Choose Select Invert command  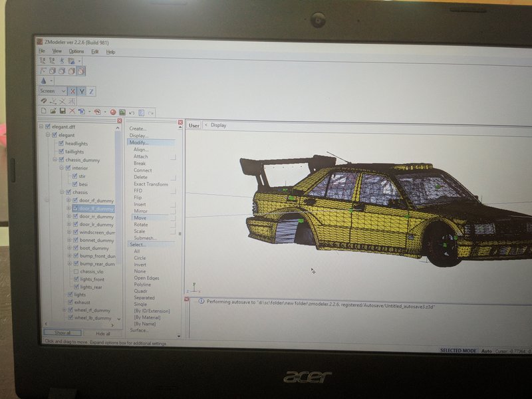[140, 265]
